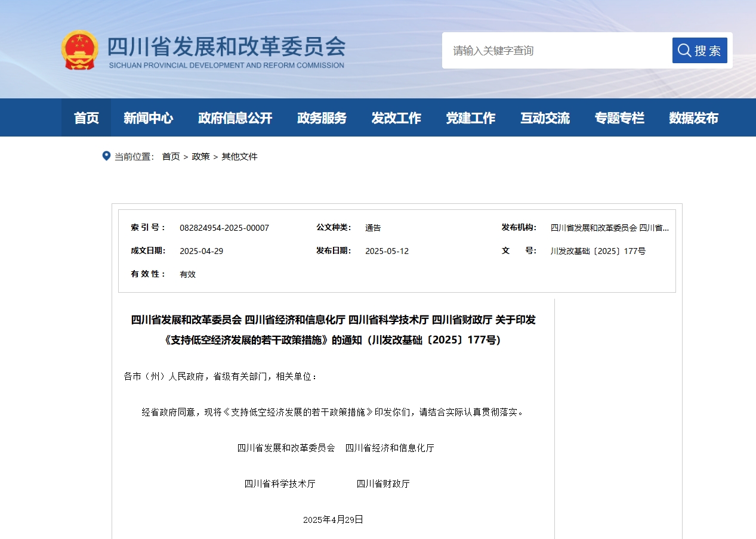Click the 首页 breadcrumb link
This screenshot has height=539, width=756.
pos(171,157)
